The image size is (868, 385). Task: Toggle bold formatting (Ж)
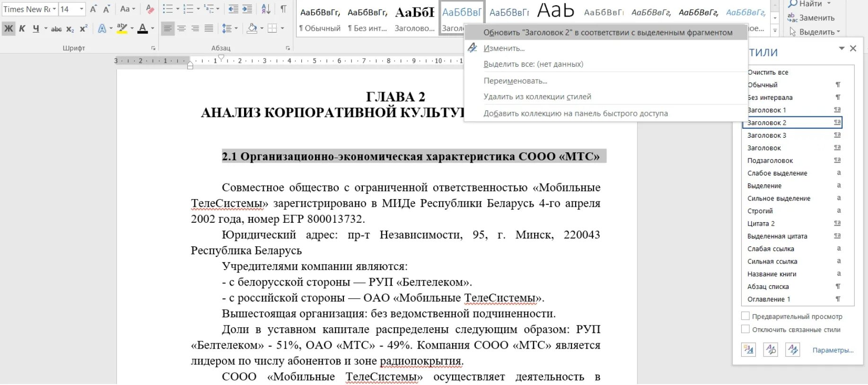pos(9,28)
